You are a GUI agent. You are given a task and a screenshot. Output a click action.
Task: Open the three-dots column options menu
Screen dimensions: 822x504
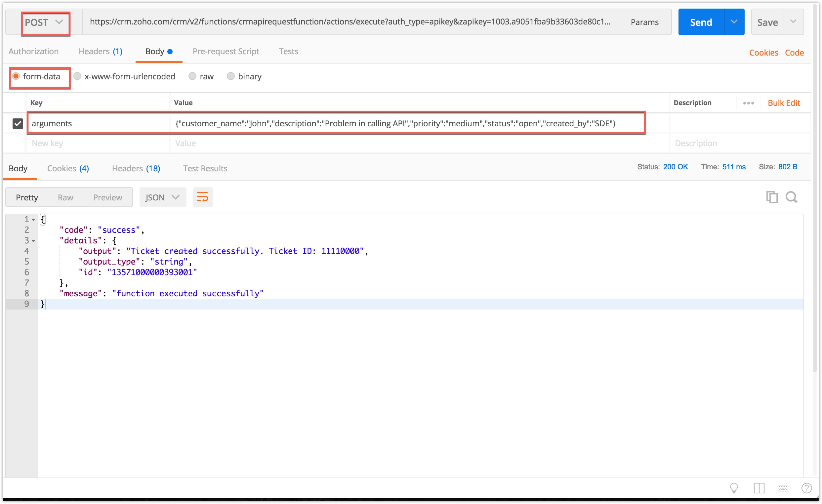click(x=748, y=103)
